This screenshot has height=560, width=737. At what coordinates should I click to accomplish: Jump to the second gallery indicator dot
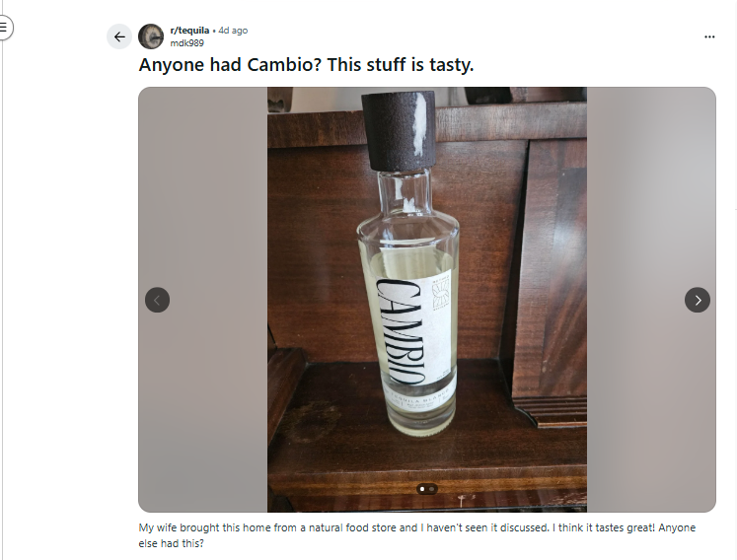431,489
